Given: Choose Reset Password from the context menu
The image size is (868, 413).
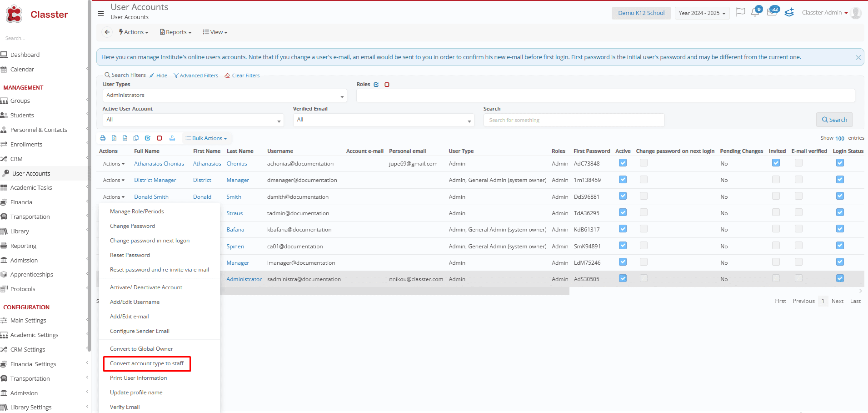Looking at the screenshot, I should click(x=130, y=255).
